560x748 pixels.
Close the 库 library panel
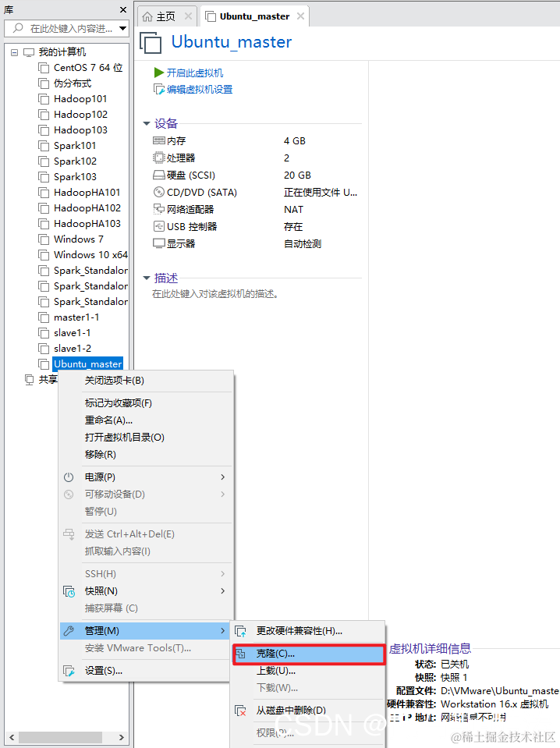[x=123, y=9]
